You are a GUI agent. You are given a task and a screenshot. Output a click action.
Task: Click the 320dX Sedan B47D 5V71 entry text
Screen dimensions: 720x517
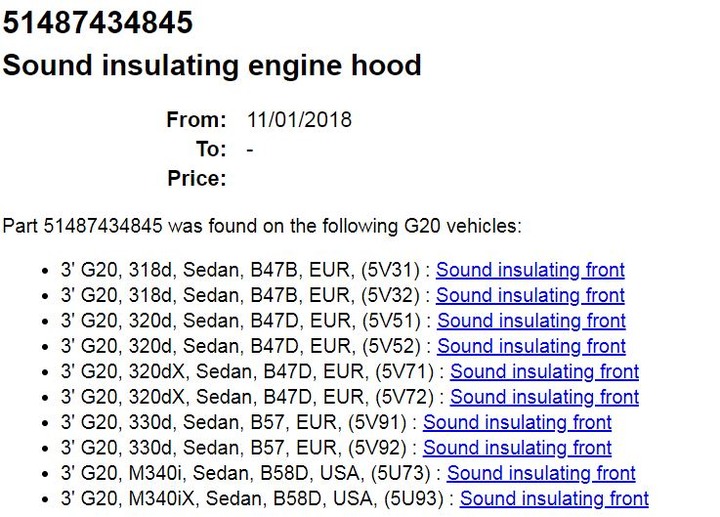(x=247, y=371)
